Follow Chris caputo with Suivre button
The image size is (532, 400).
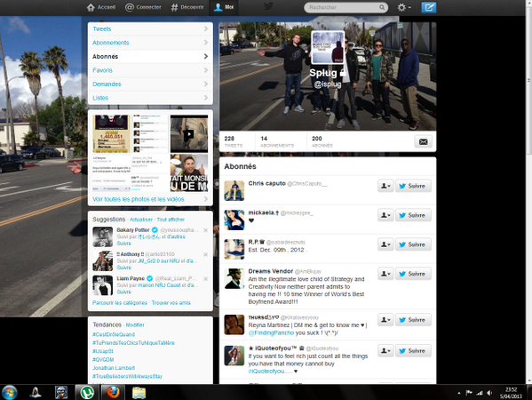click(x=413, y=186)
